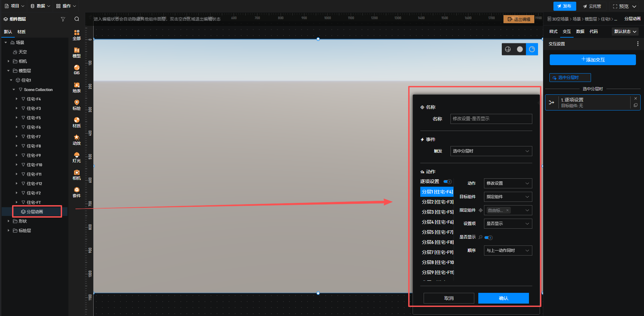644x316 pixels.
Task: Open the 触发 event dropdown
Action: point(491,151)
